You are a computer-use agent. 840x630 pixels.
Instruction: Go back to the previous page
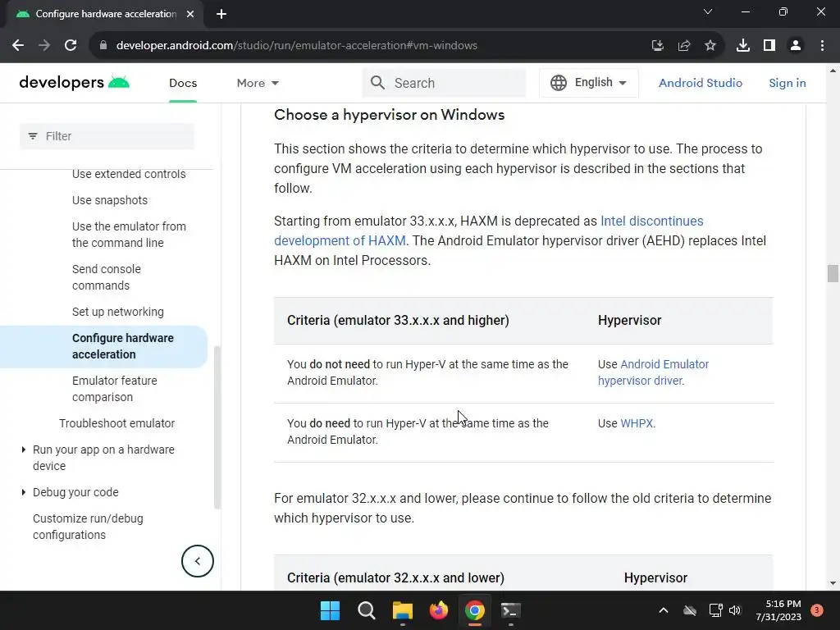click(x=18, y=46)
